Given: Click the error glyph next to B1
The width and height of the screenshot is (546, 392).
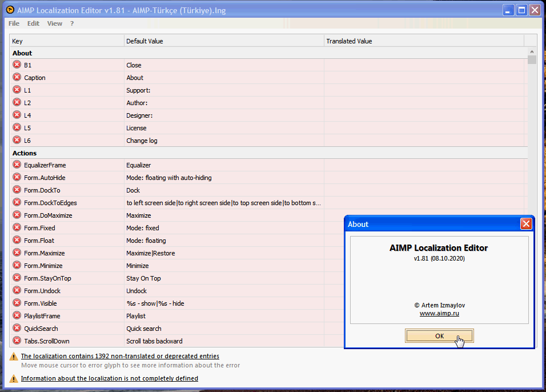Looking at the screenshot, I should (17, 65).
